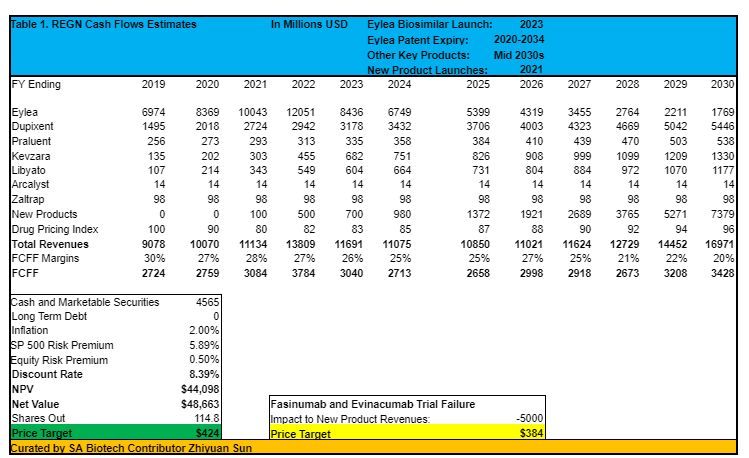
Task: Select the yellow 'Price Target' label
Action: click(300, 434)
